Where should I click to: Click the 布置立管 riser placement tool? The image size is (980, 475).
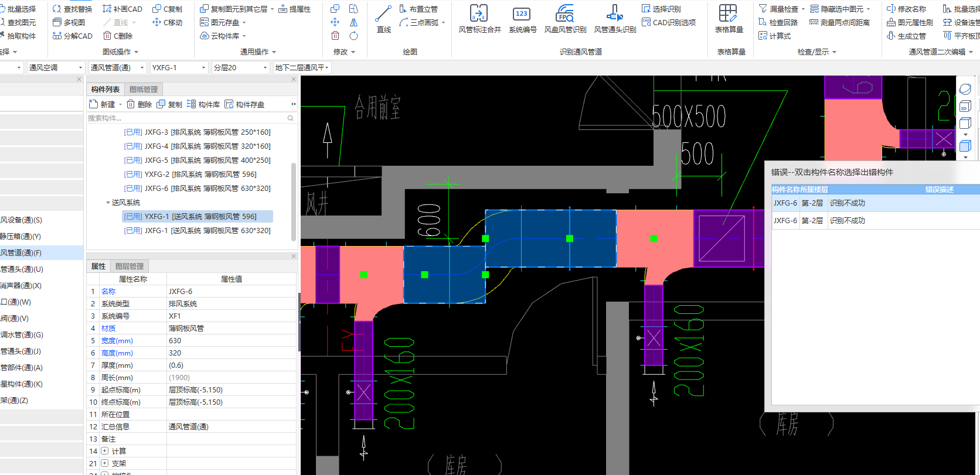(418, 9)
